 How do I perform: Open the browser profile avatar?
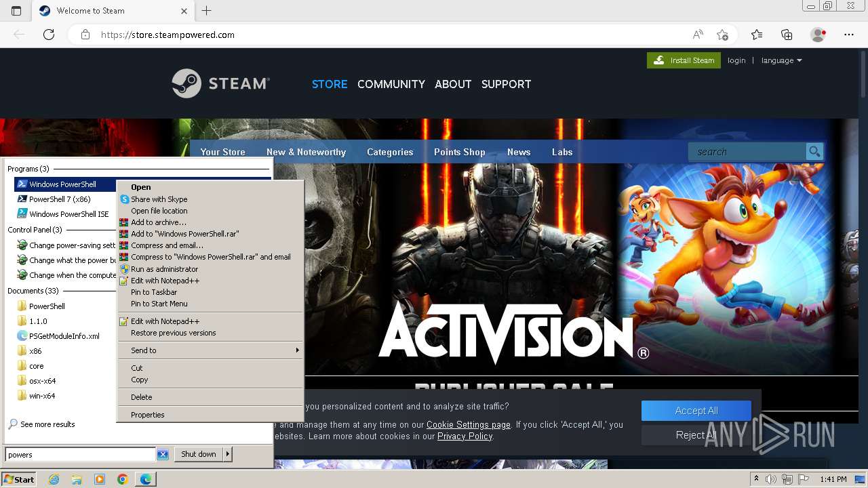(818, 35)
